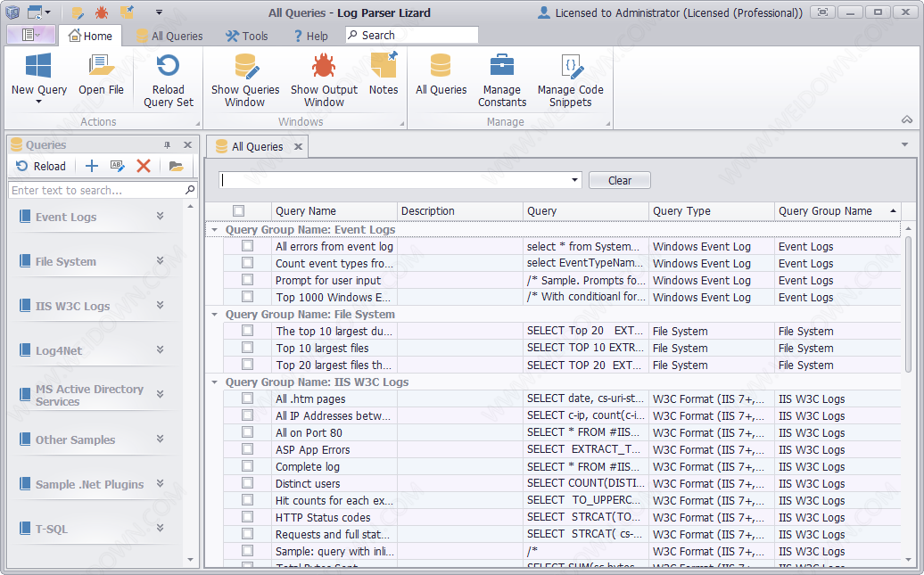
Task: Expand MS Active Directory Services group
Action: tap(161, 394)
